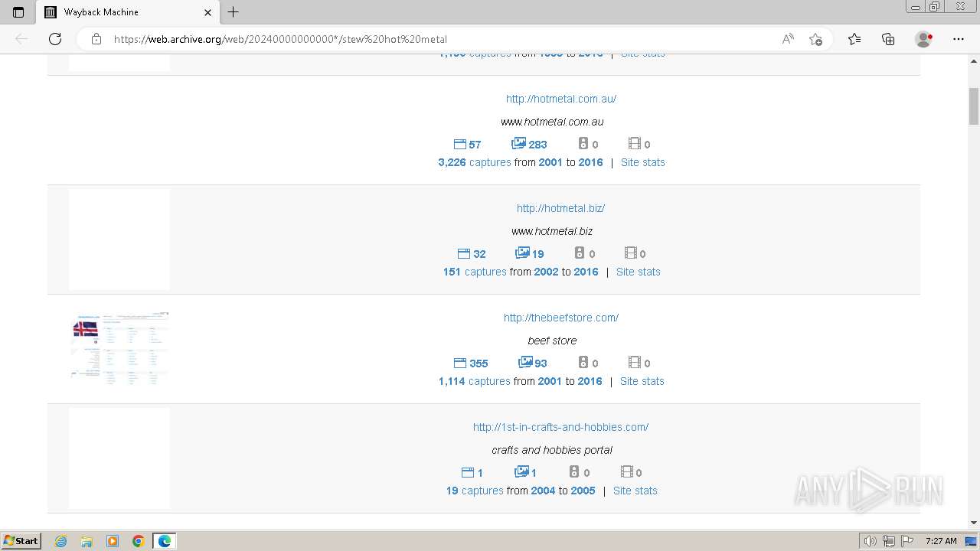The image size is (980, 551).
Task: Open tab actions menu
Action: click(18, 12)
